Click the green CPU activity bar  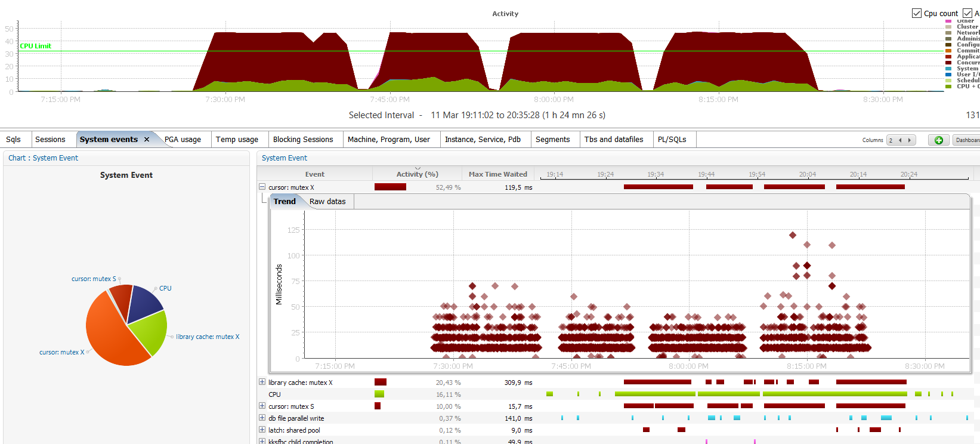pos(379,394)
